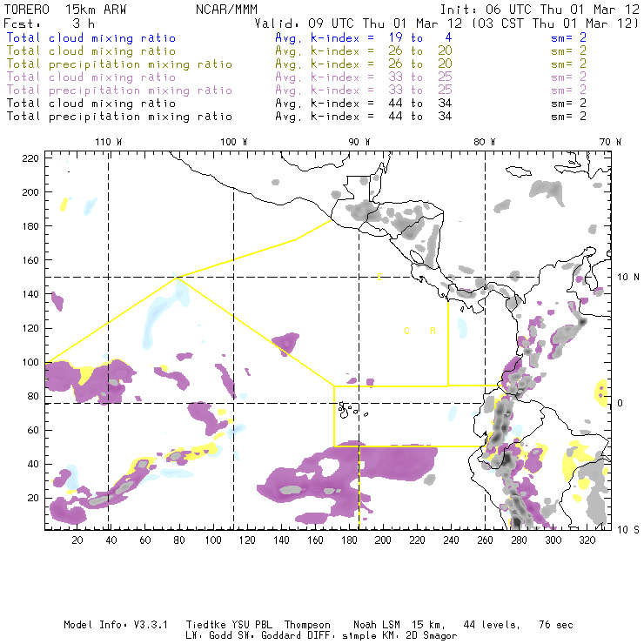Screen dimensions: 644x644
Task: Click the '200' tick label on the x-axis
Action: coord(383,540)
